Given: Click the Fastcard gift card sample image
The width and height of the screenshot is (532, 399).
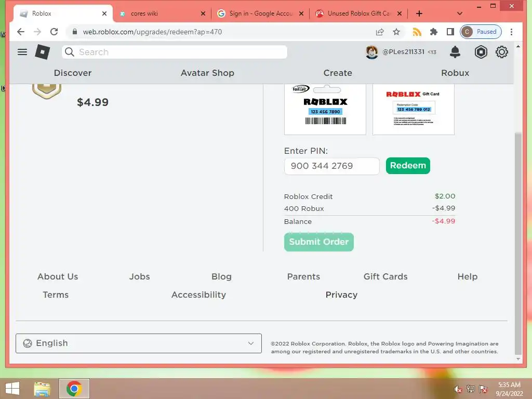Looking at the screenshot, I should (325, 109).
